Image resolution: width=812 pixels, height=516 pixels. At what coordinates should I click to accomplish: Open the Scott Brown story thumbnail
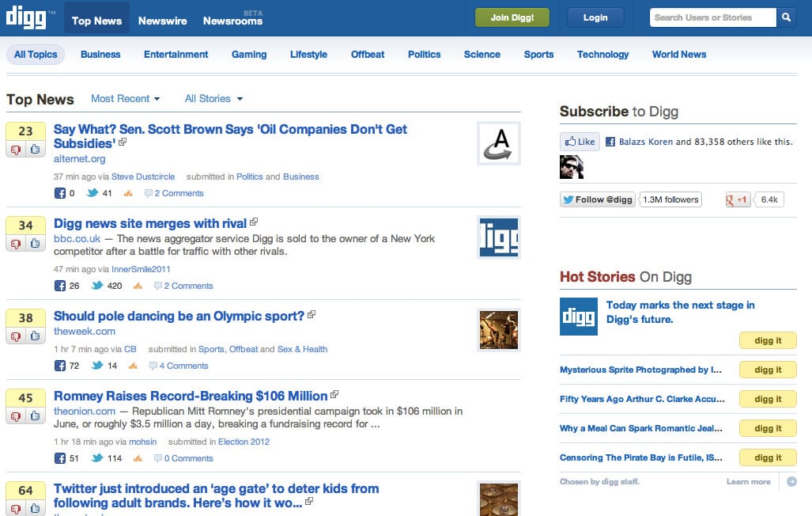click(x=499, y=144)
